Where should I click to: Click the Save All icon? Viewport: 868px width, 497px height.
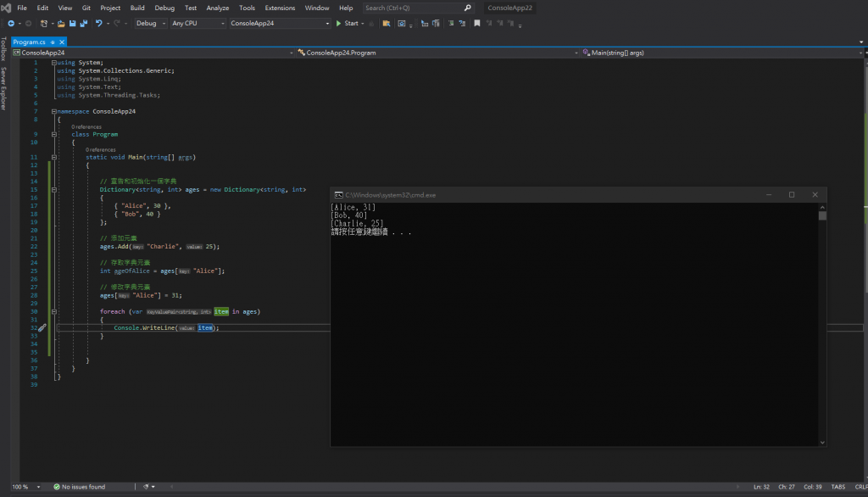pyautogui.click(x=84, y=23)
